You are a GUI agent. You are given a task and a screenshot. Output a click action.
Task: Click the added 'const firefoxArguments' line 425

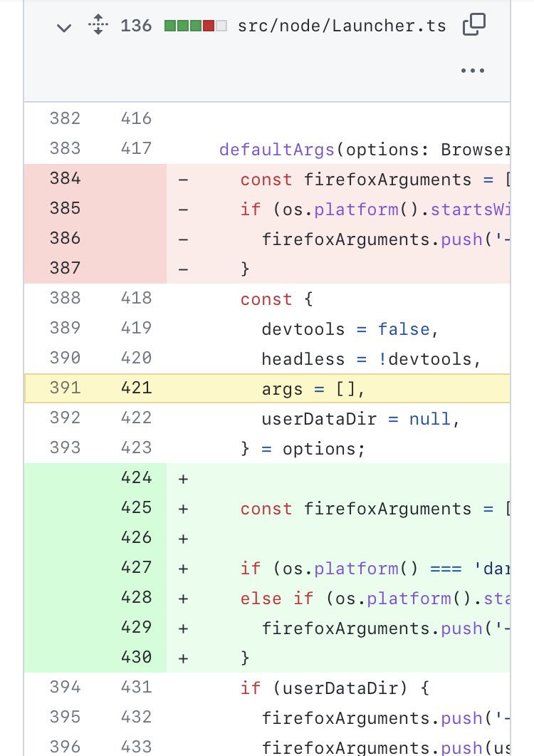click(x=338, y=508)
